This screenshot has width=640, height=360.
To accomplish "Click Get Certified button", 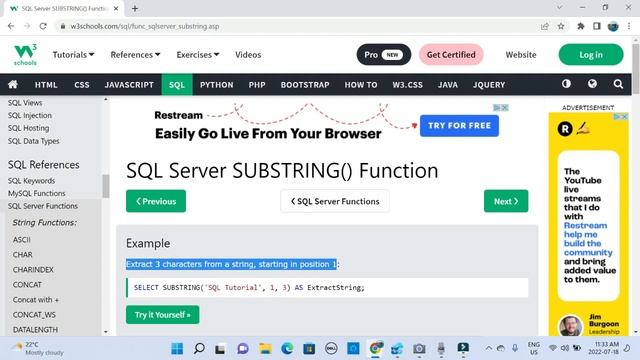I will 451,55.
